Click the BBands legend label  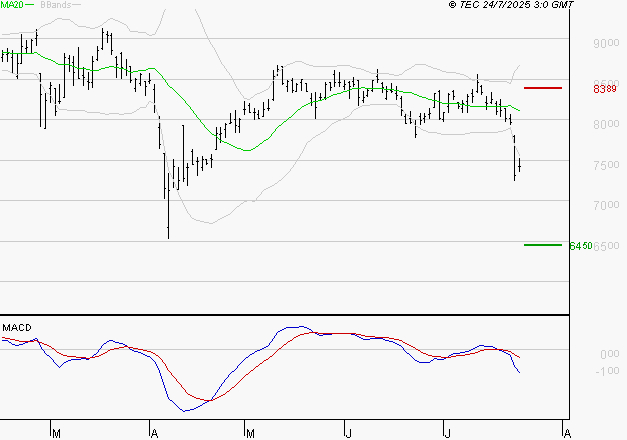(x=56, y=4)
